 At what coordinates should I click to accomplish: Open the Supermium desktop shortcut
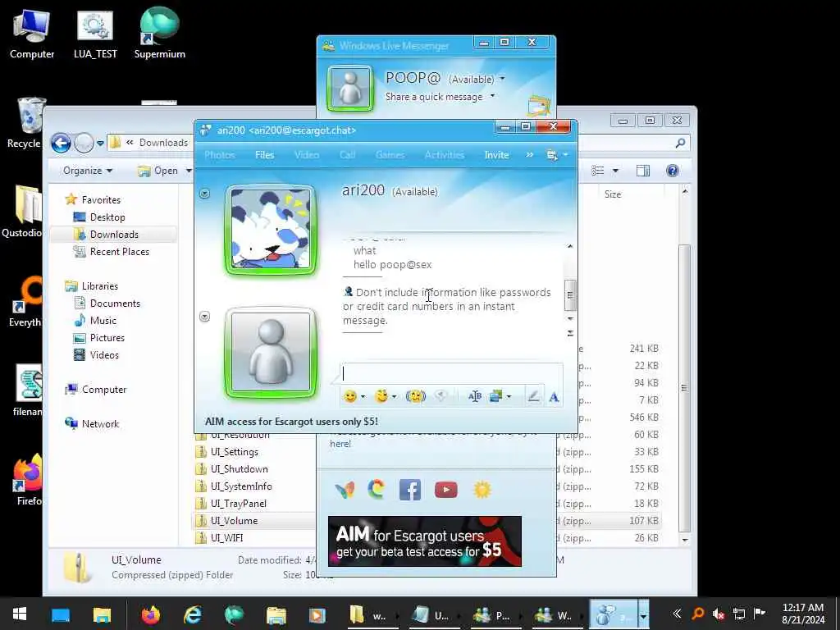click(x=159, y=32)
